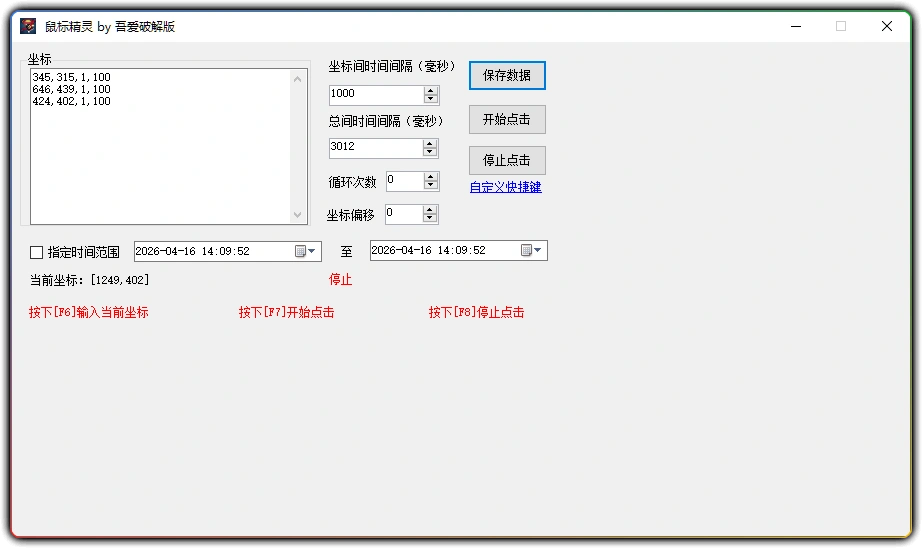The width and height of the screenshot is (922, 548).
Task: Decrease 坐标偏移 with down arrow
Action: click(430, 218)
